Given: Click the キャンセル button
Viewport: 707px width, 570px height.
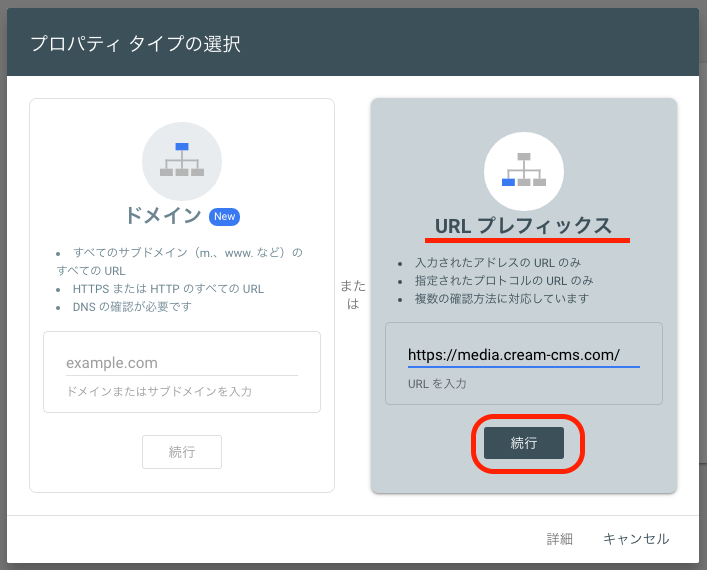Looking at the screenshot, I should pos(636,538).
